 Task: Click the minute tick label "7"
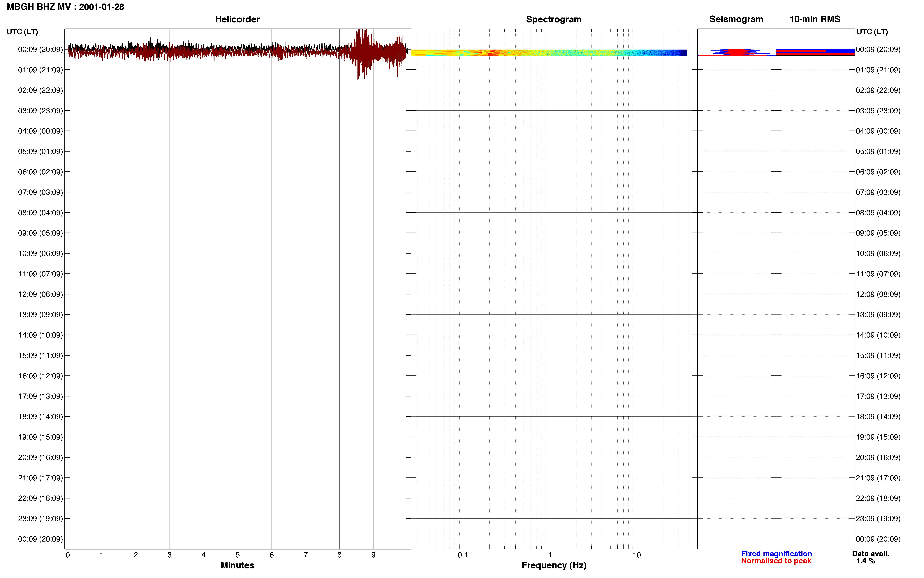pos(306,555)
